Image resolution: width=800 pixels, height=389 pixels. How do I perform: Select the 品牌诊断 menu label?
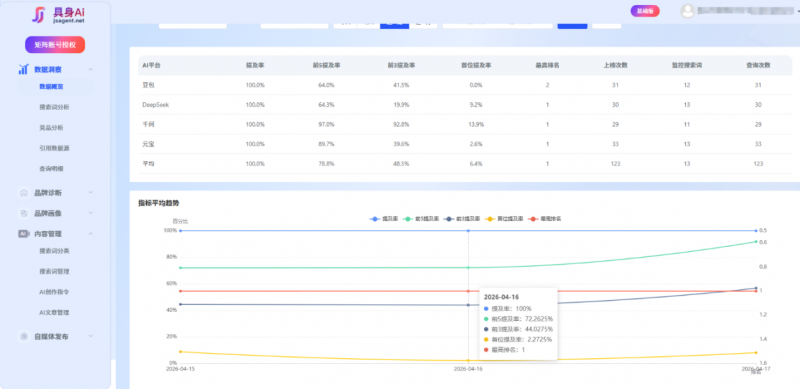click(48, 193)
